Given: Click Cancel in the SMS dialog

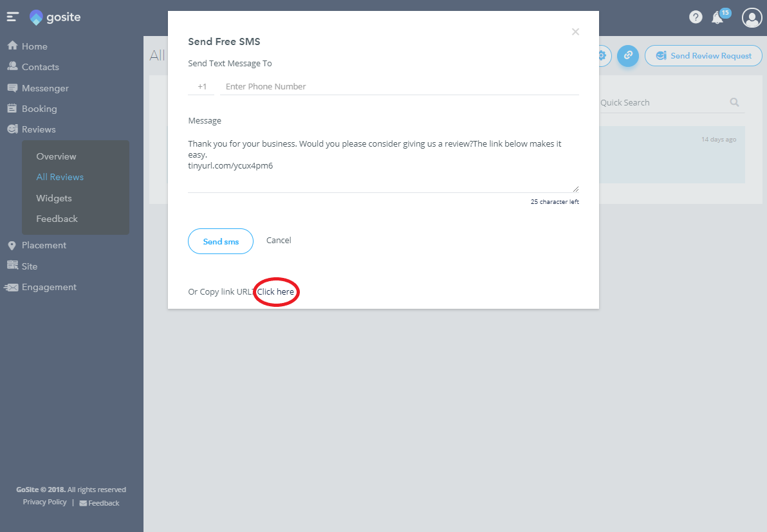Looking at the screenshot, I should 279,240.
